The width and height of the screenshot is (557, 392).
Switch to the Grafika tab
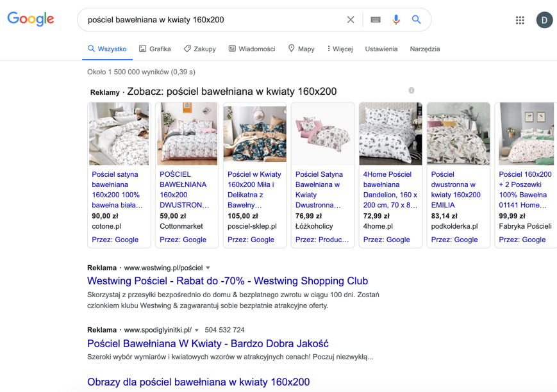point(155,49)
